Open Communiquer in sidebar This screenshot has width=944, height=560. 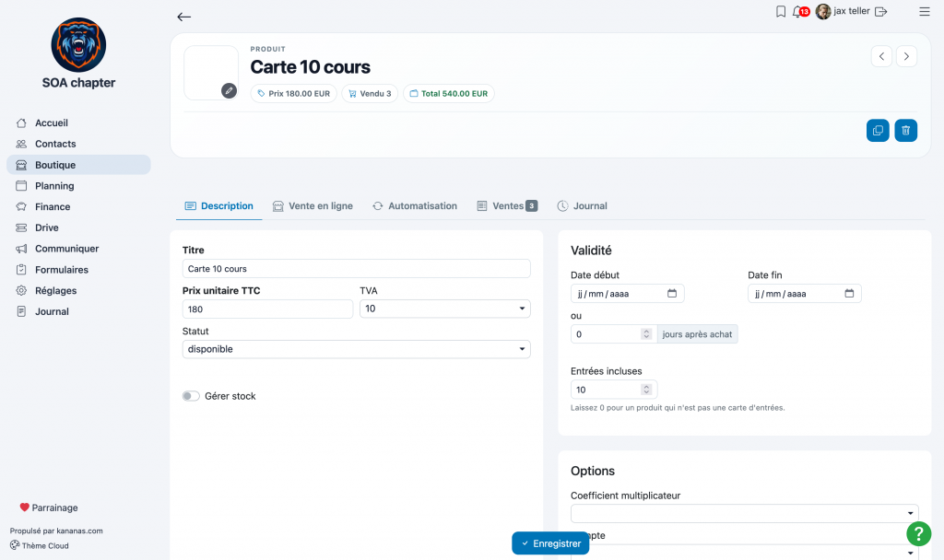[x=78, y=249]
